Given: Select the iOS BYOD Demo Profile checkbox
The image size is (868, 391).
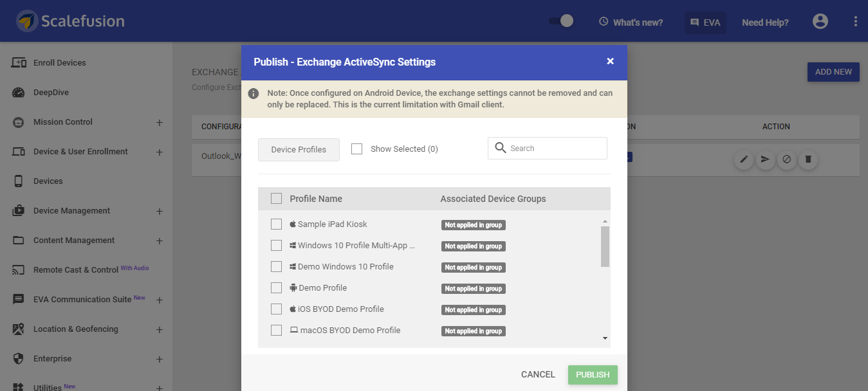Looking at the screenshot, I should click(x=276, y=309).
